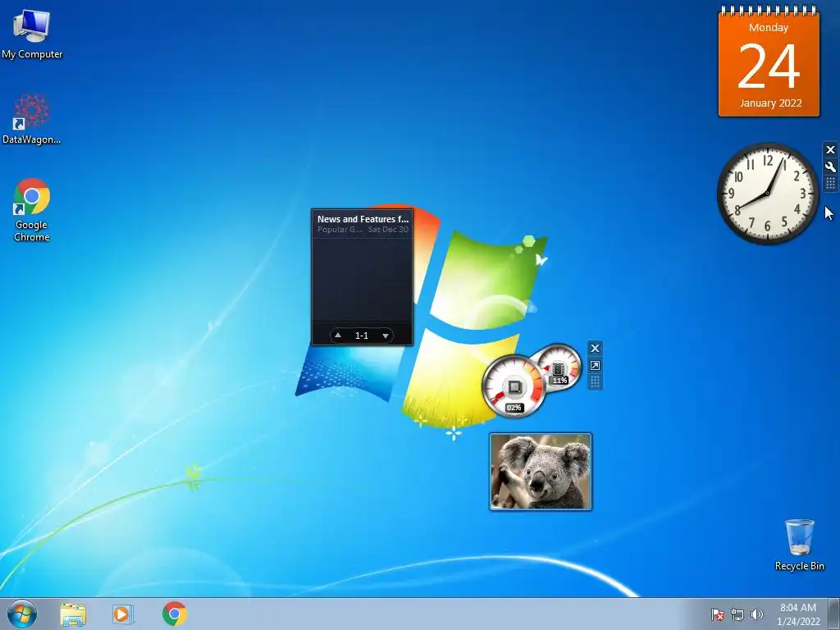Click 'January 2022' on the calendar gadget

770,103
